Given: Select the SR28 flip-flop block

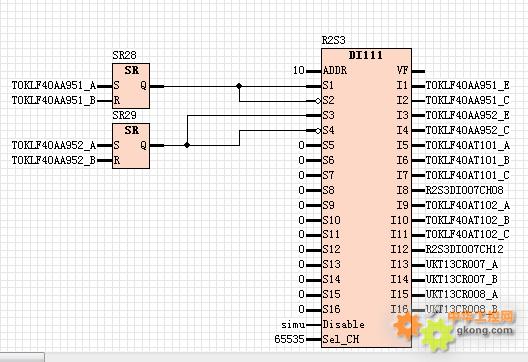Looking at the screenshot, I should [131, 86].
